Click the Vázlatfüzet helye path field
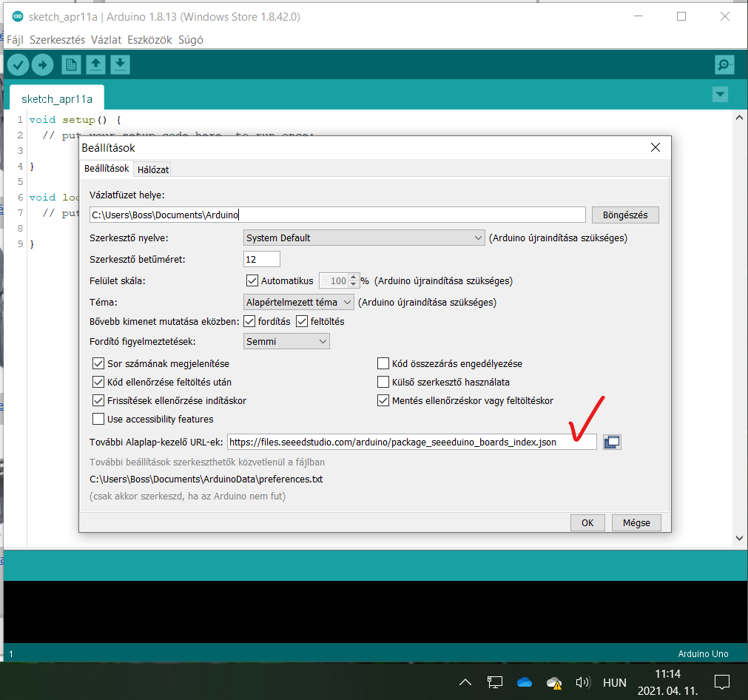This screenshot has height=700, width=748. click(x=337, y=215)
